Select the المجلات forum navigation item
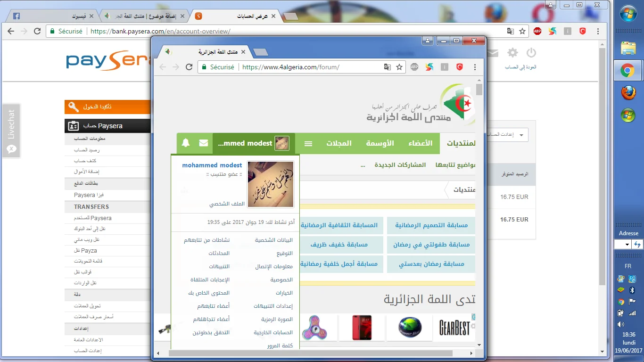This screenshot has width=644, height=362. pyautogui.click(x=339, y=143)
